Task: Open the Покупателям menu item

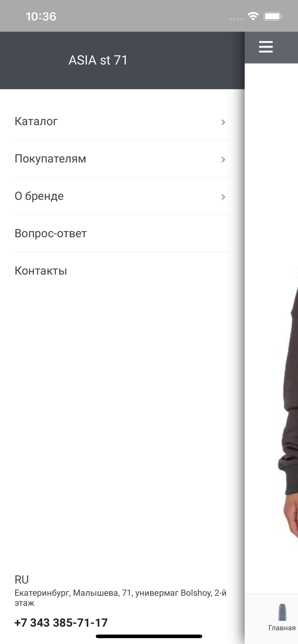Action: [123, 159]
